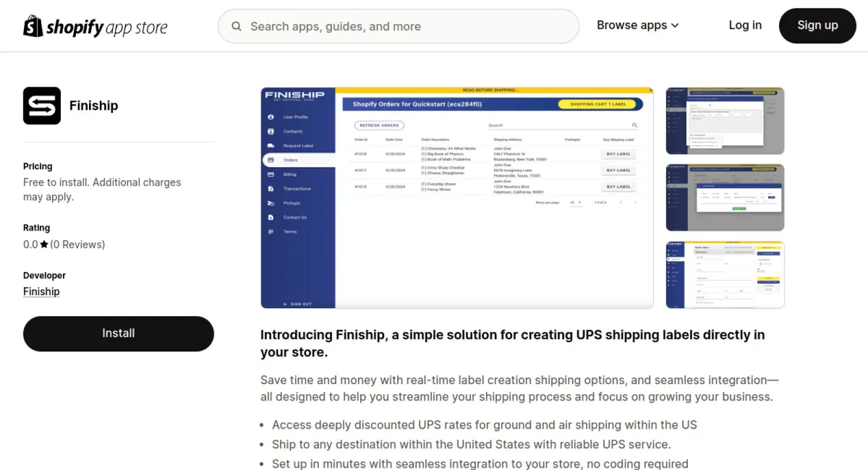This screenshot has height=470, width=868.
Task: Focus the Search apps, guides, and more field
Action: click(x=399, y=27)
